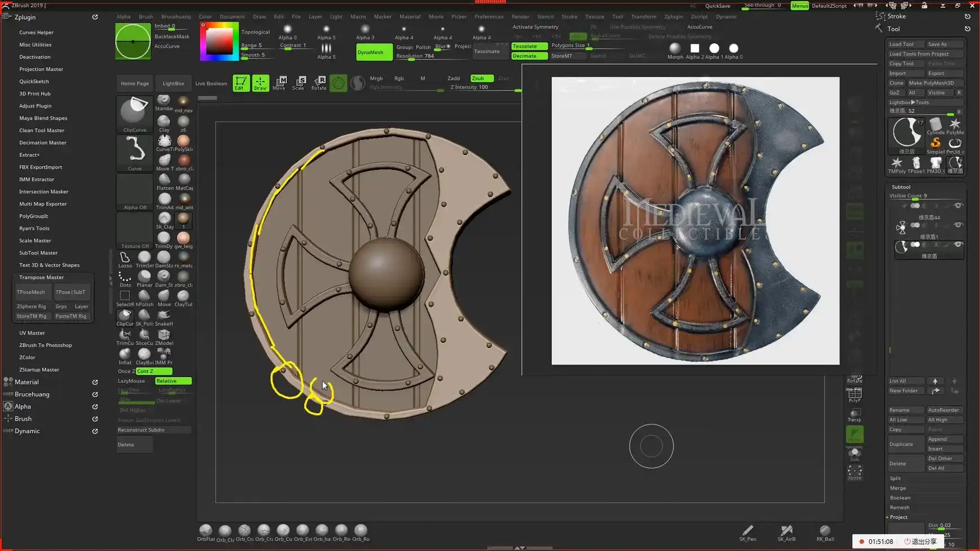Pick the ZModeler brush icon

click(164, 336)
